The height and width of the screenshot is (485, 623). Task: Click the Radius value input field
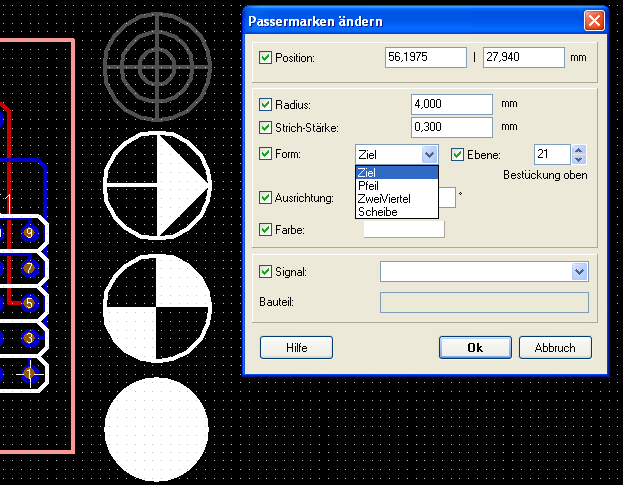[x=451, y=104]
